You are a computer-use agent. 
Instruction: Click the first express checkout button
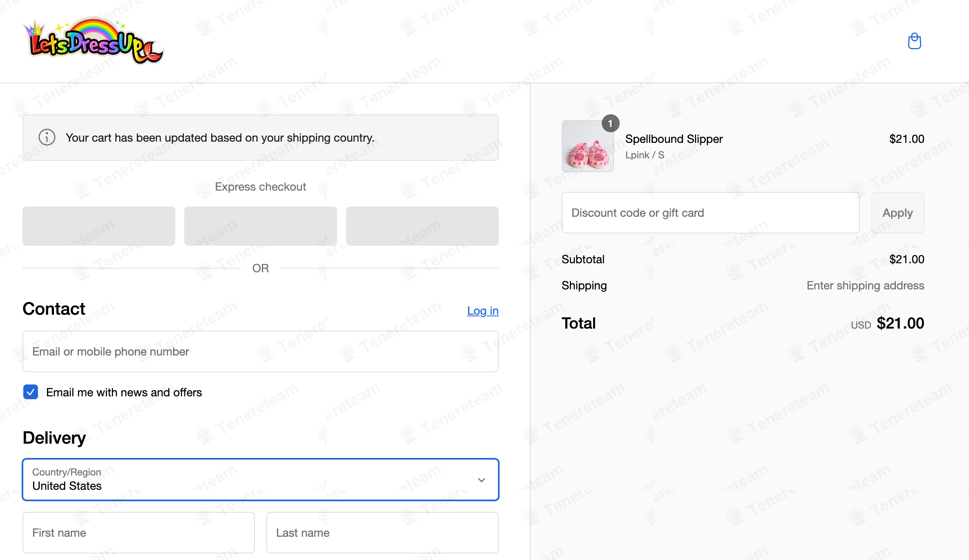[99, 226]
